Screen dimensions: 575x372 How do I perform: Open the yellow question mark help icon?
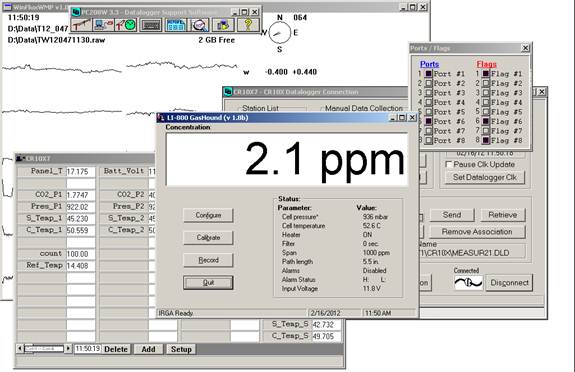click(x=248, y=25)
